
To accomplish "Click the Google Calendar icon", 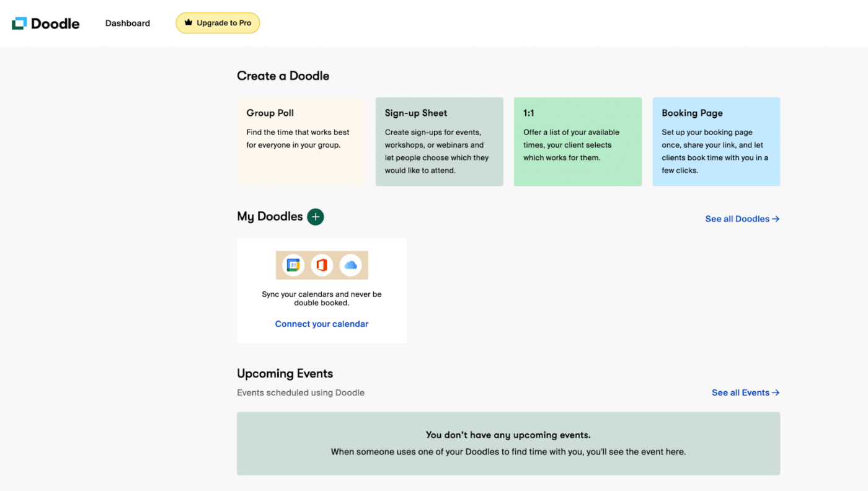I will [x=293, y=265].
